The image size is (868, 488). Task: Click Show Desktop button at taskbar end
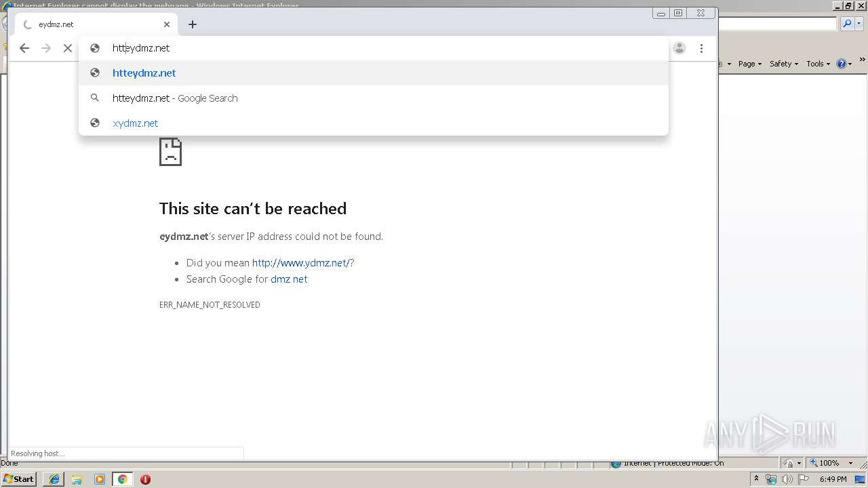tap(861, 479)
